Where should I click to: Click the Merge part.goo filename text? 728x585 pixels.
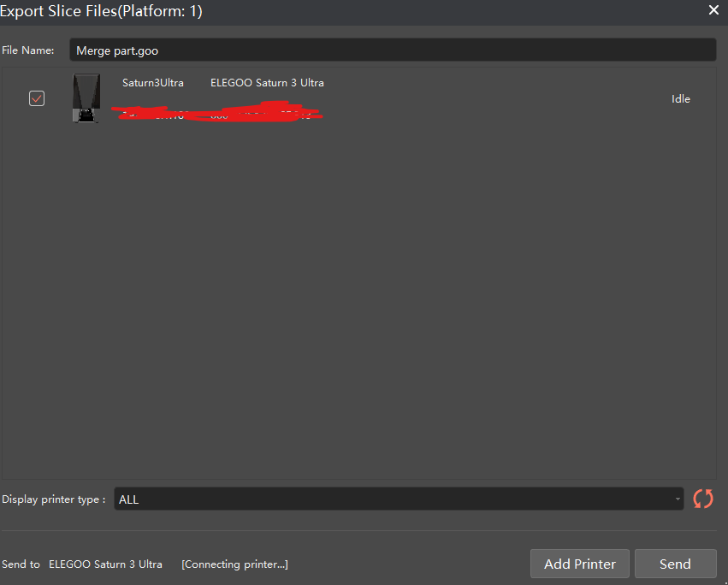[x=117, y=50]
